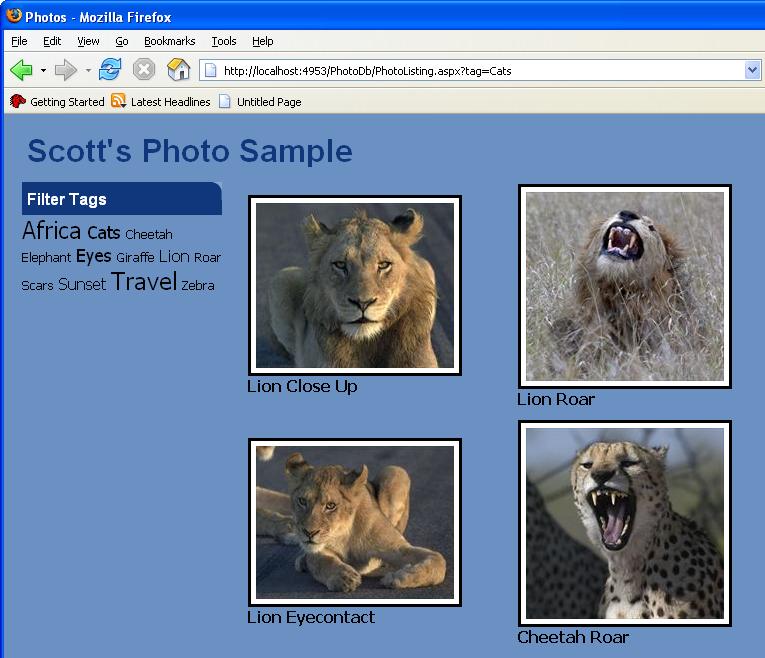Open the View menu

point(88,41)
